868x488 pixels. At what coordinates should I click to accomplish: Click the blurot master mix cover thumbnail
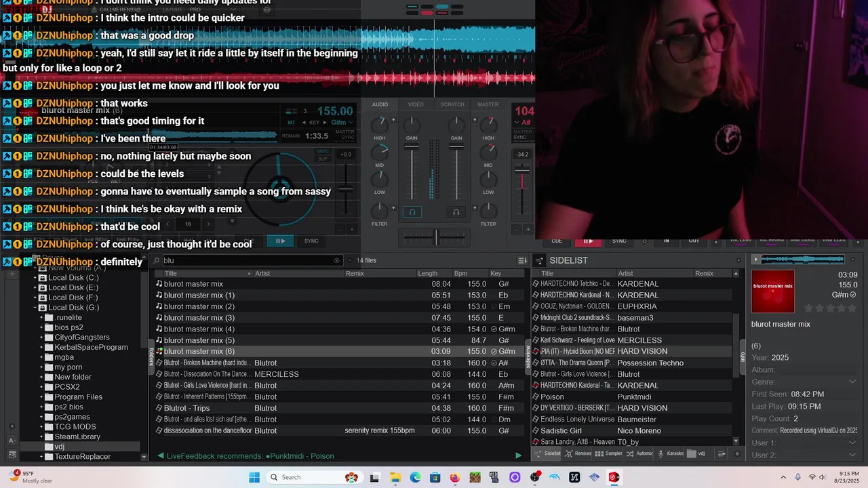[x=772, y=291]
